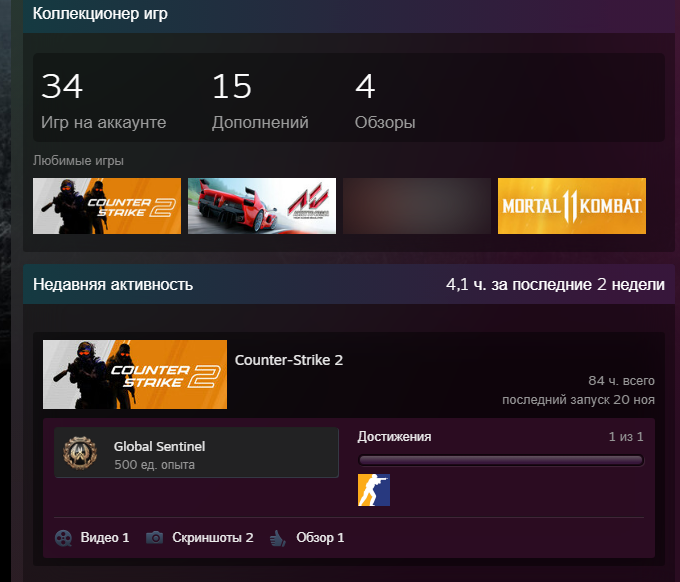
Task: Open the Коллекционер игр showcase header
Action: (x=101, y=14)
